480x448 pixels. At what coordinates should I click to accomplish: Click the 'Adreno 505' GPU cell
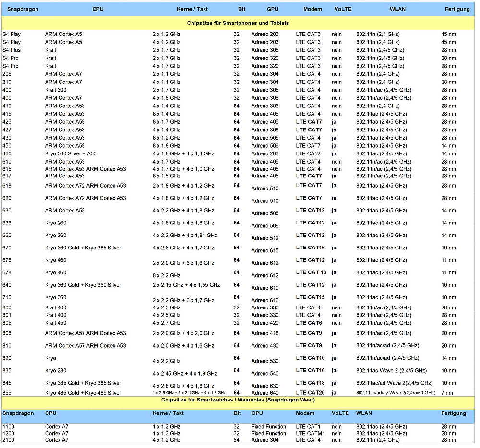[x=265, y=138]
